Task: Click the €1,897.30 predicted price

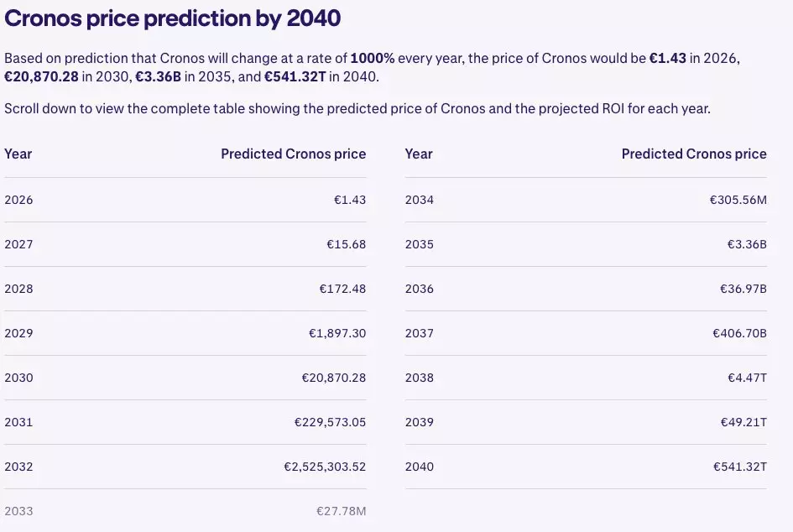Action: click(337, 333)
